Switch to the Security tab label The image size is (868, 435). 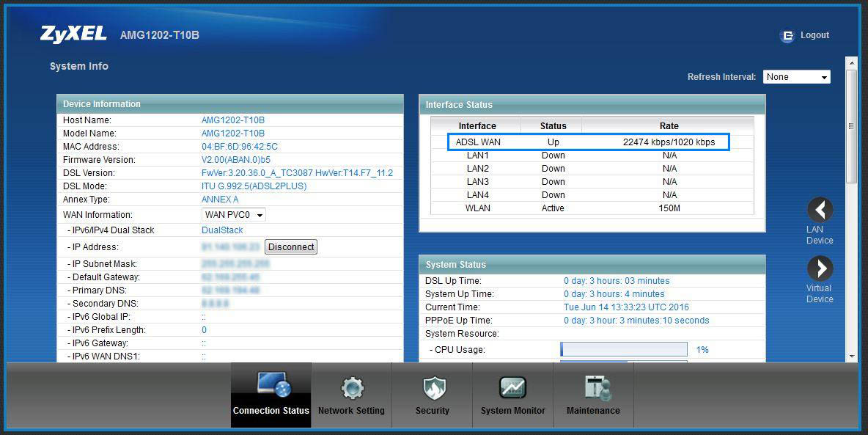(x=433, y=411)
